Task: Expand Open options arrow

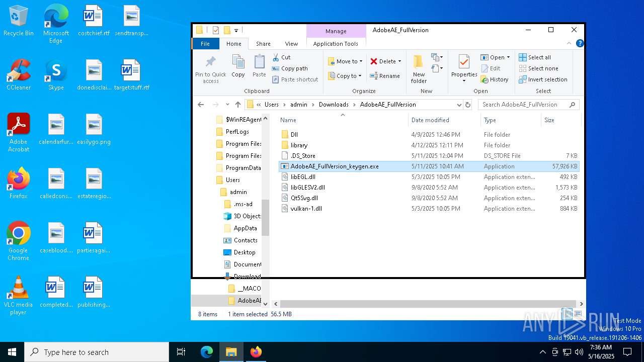Action: [508, 57]
